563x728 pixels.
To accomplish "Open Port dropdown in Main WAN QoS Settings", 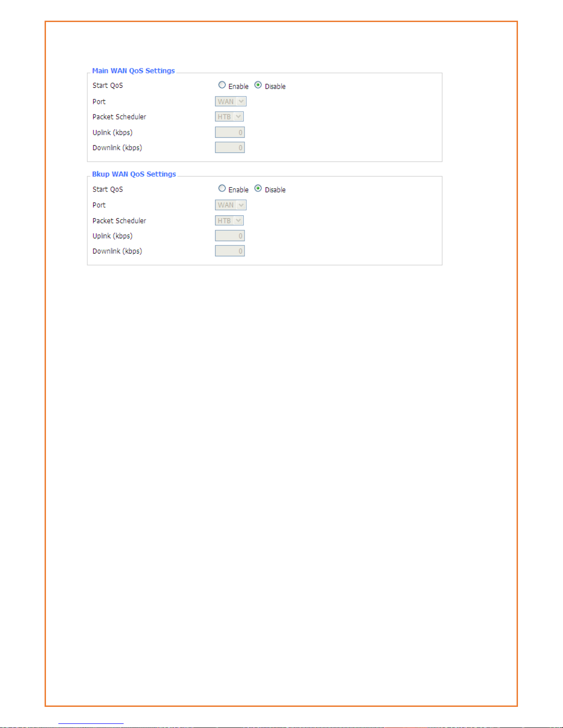I will [x=231, y=102].
